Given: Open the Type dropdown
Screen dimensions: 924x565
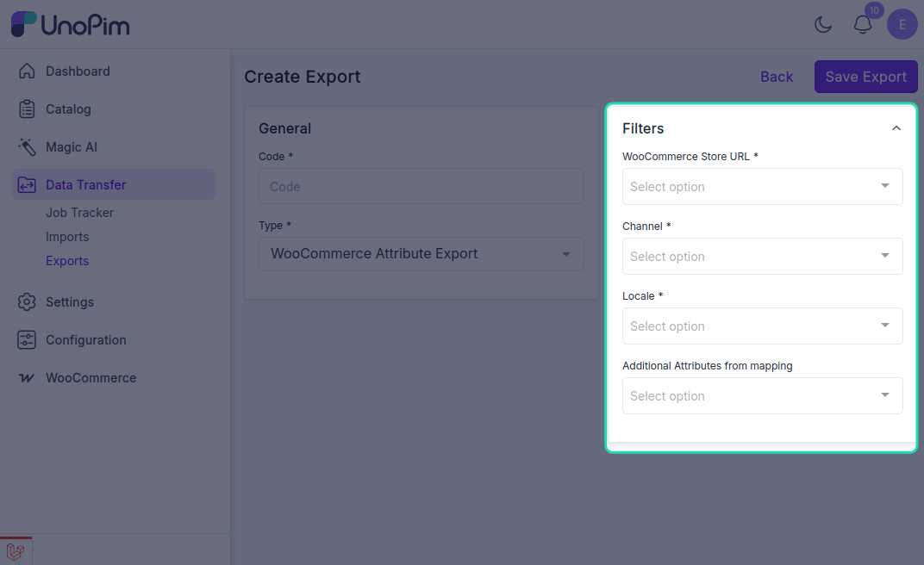Looking at the screenshot, I should tap(421, 254).
